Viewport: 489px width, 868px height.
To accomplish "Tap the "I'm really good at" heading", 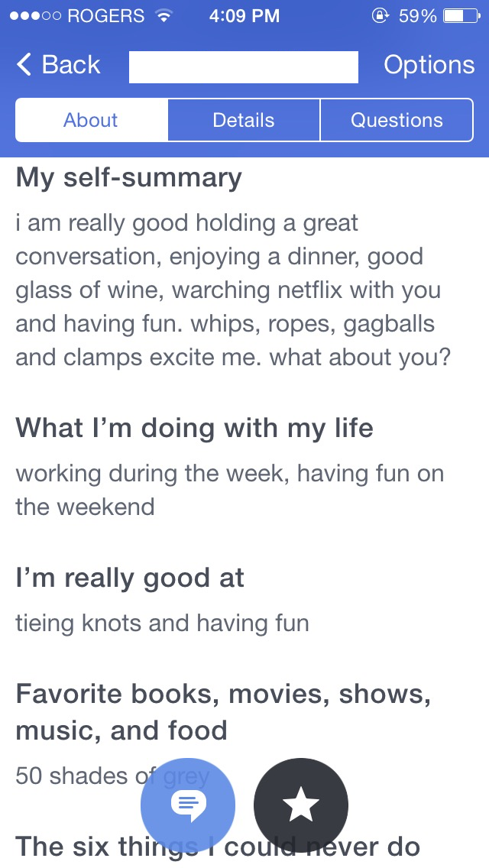I will [130, 578].
